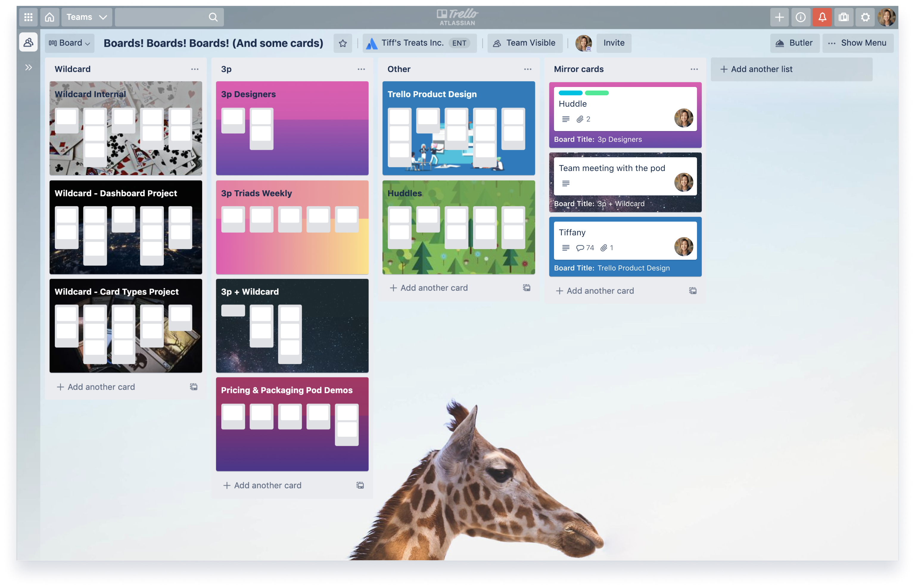This screenshot has height=588, width=915.
Task: Click the archive icon in Mirror cards list
Action: coord(693,290)
